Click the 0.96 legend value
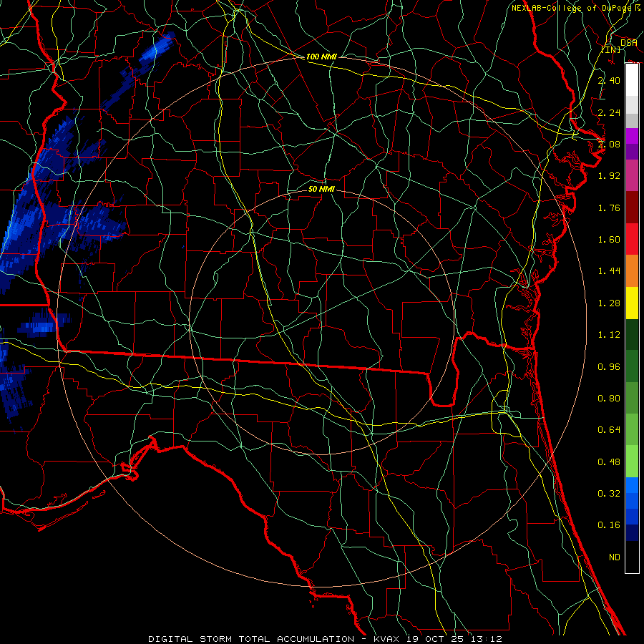 [609, 367]
